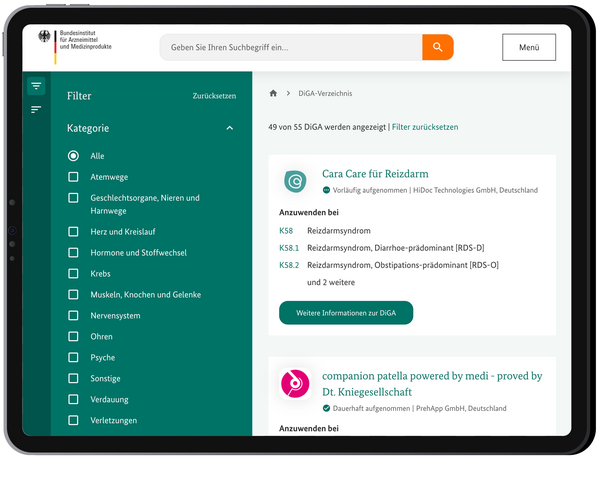The image size is (600, 479).
Task: Open the filter panel icon in sidebar
Action: click(x=36, y=86)
